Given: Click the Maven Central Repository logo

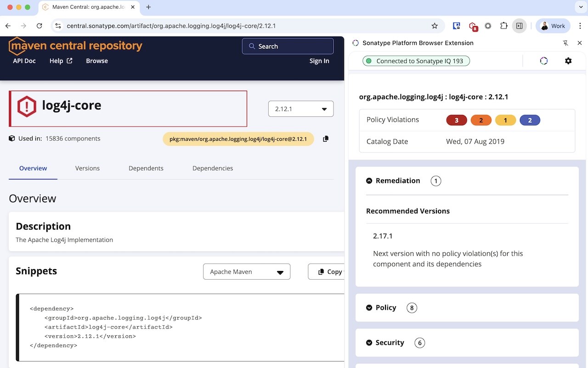Looking at the screenshot, I should click(75, 46).
